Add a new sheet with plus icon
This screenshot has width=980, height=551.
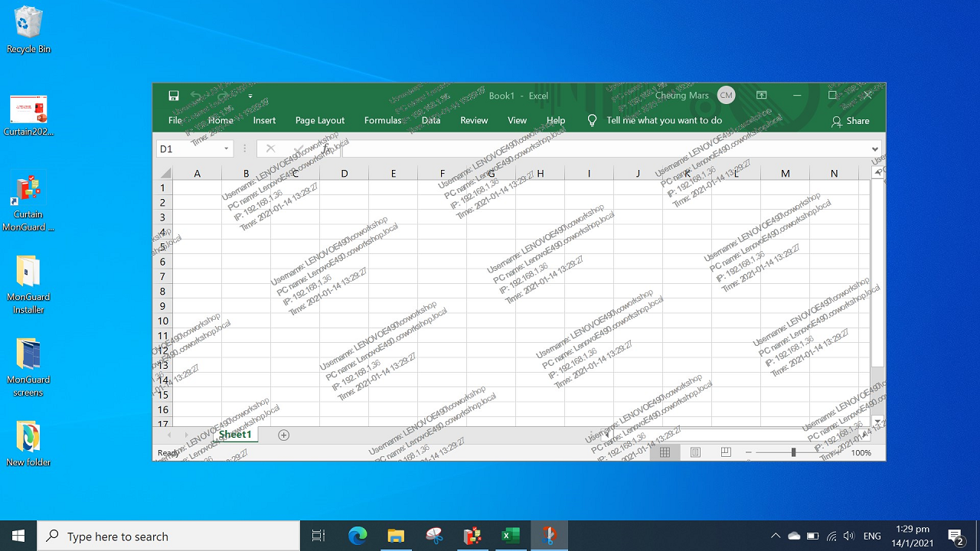tap(283, 435)
